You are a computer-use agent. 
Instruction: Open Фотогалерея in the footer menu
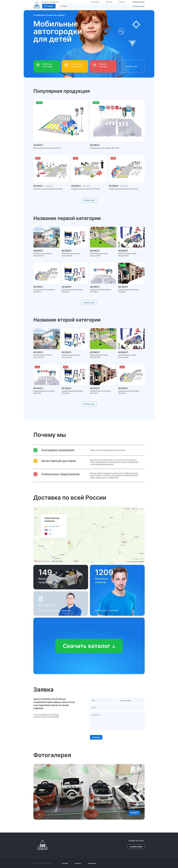[92, 863]
